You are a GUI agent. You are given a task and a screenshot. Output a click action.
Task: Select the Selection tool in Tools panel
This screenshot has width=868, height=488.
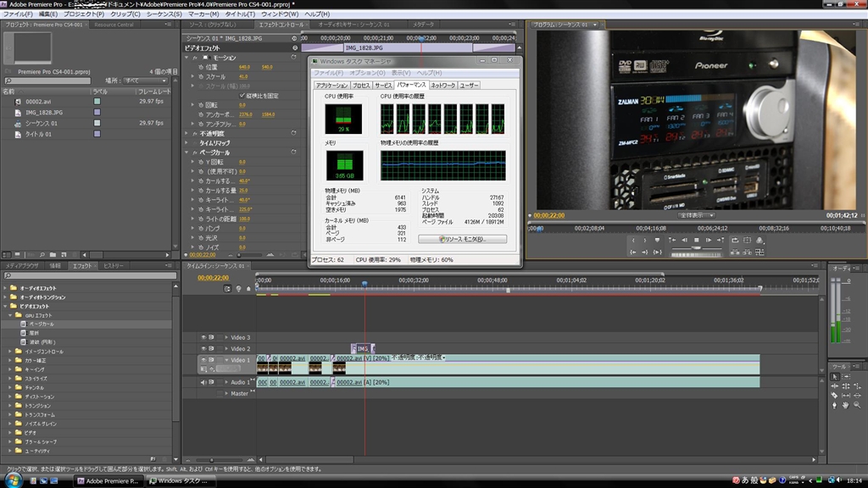[x=835, y=376]
